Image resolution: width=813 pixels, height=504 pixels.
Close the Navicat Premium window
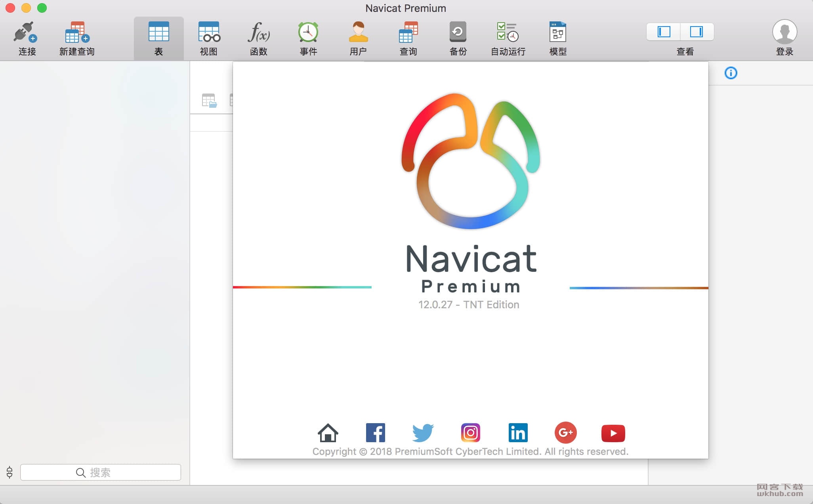point(10,8)
